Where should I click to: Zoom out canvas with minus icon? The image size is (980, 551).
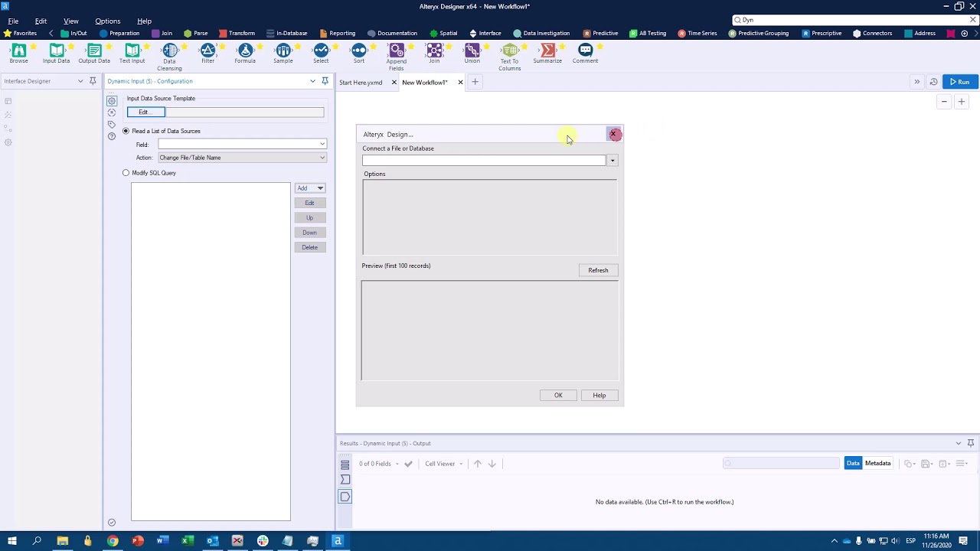tap(944, 102)
